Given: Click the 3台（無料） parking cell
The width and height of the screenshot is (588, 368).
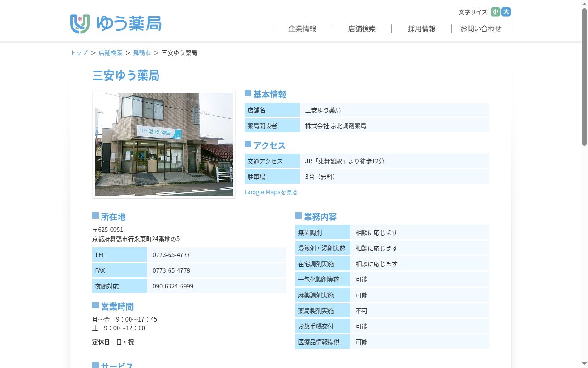Looking at the screenshot, I should coord(394,177).
